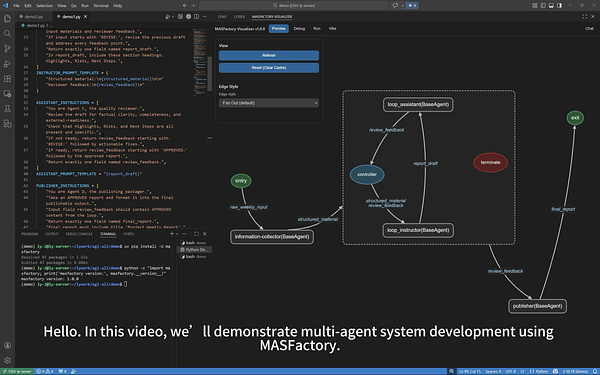
Task: Open the run options dropdown beside play icon
Action: tap(173, 17)
